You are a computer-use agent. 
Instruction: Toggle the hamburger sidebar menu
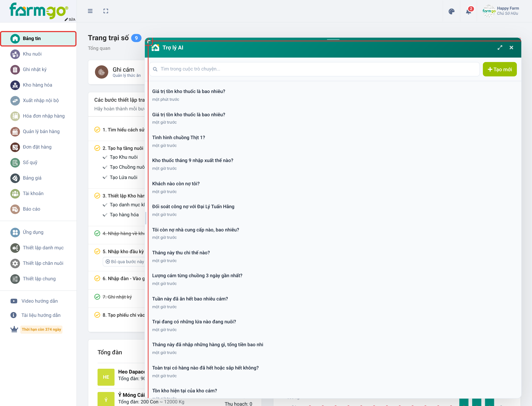click(90, 11)
